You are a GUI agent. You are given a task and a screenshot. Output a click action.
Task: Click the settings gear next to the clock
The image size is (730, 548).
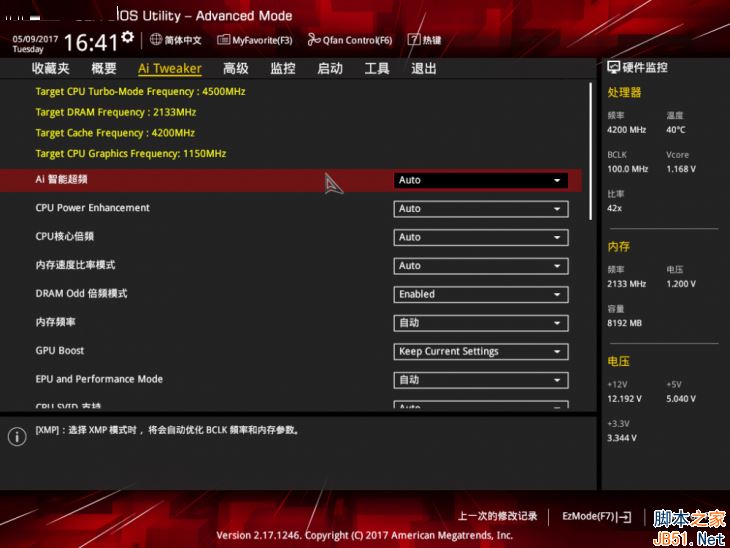coord(128,37)
